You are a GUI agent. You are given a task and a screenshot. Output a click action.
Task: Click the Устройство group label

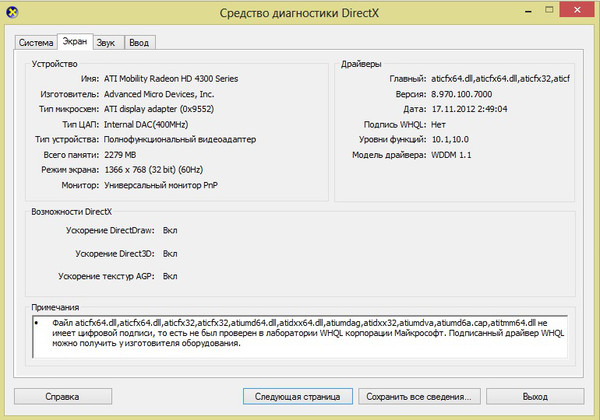click(54, 64)
